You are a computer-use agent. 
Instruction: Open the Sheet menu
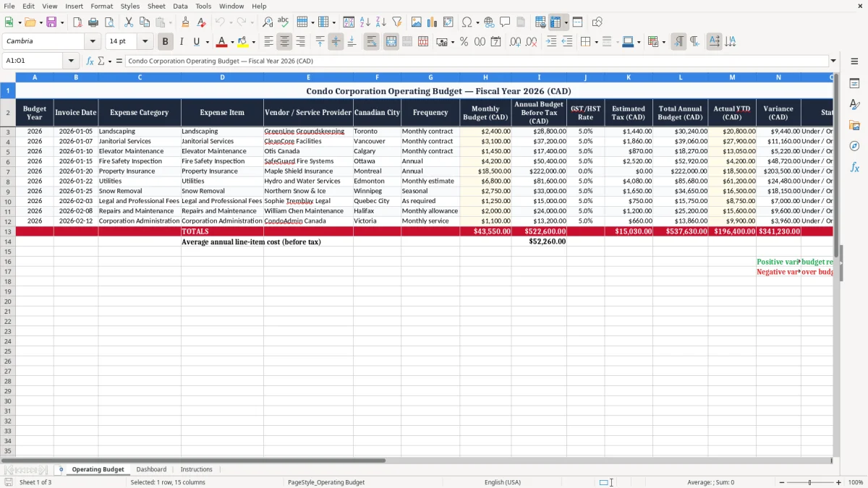(x=156, y=6)
